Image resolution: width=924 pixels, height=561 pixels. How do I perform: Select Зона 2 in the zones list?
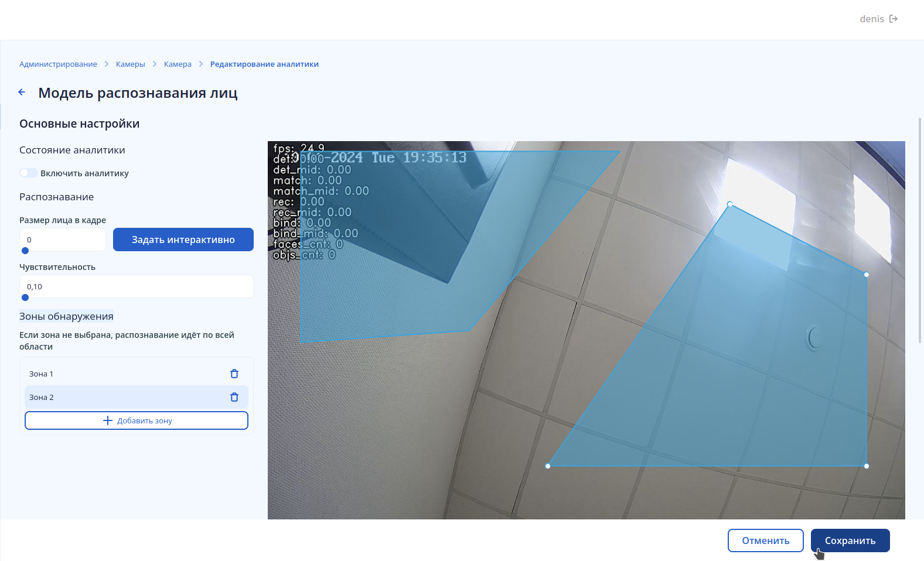tap(137, 397)
